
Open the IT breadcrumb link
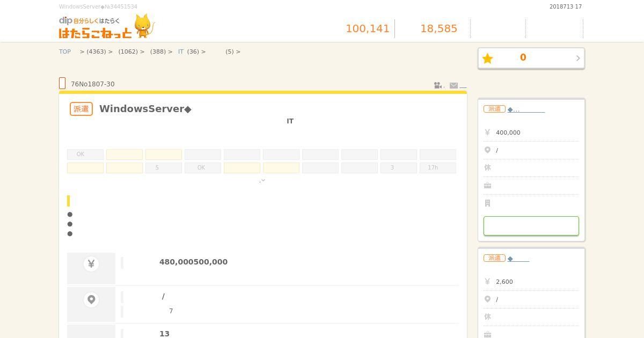pos(181,52)
